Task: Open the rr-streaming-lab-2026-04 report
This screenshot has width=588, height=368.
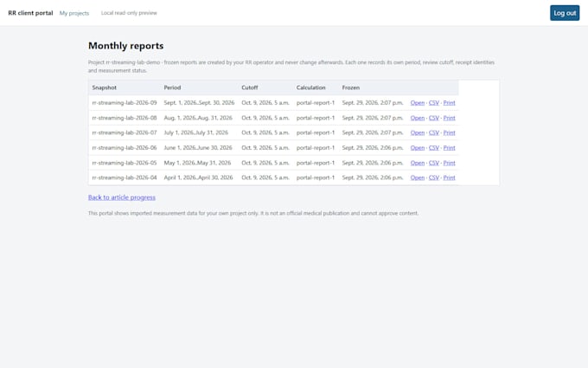Action: tap(418, 178)
